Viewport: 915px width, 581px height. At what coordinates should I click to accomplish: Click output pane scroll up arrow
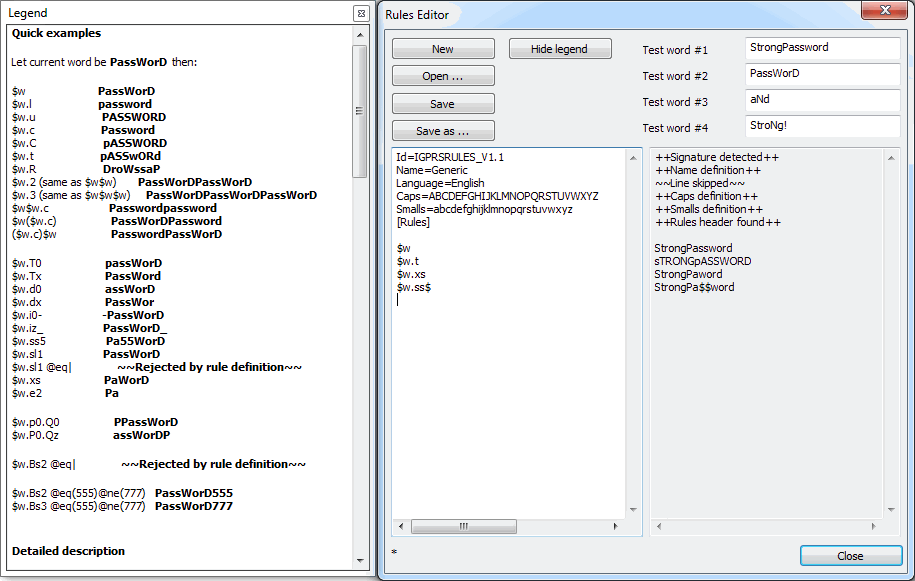pyautogui.click(x=891, y=158)
